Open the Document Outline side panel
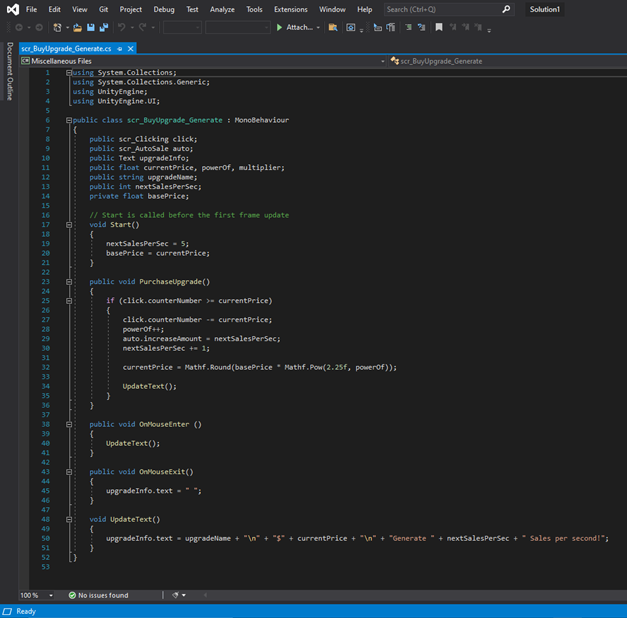 (x=10, y=72)
